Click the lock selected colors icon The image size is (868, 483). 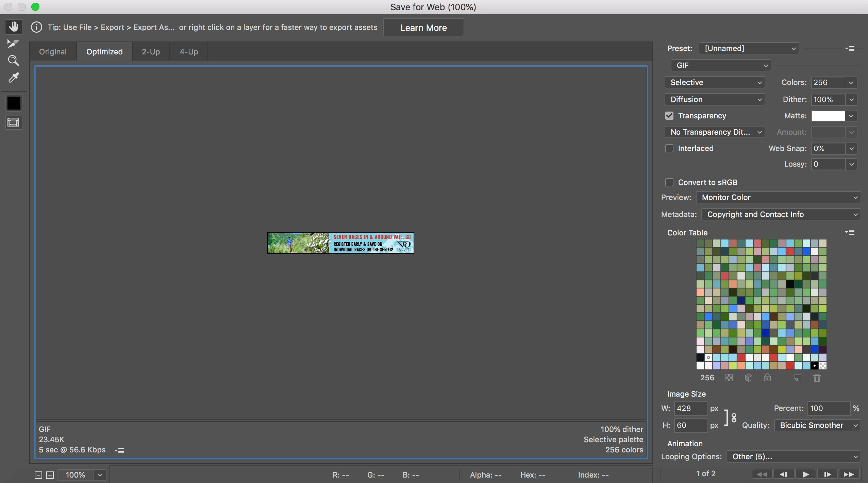pos(767,378)
